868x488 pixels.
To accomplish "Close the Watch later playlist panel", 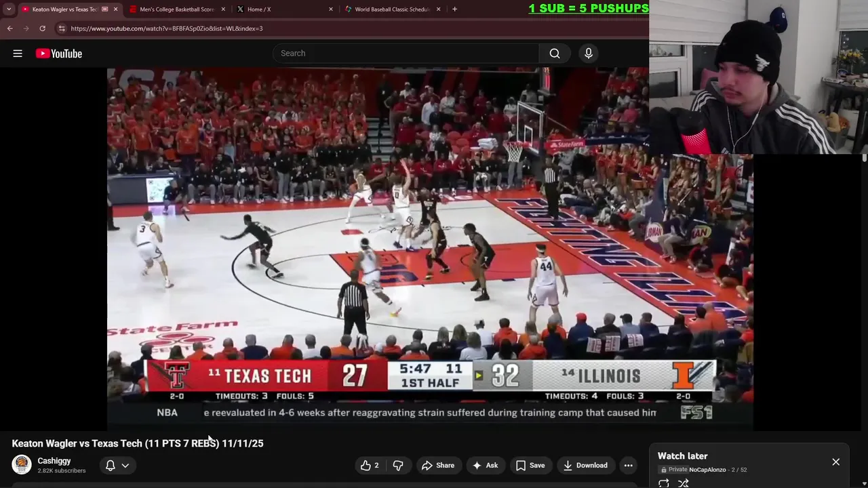I will (x=836, y=462).
